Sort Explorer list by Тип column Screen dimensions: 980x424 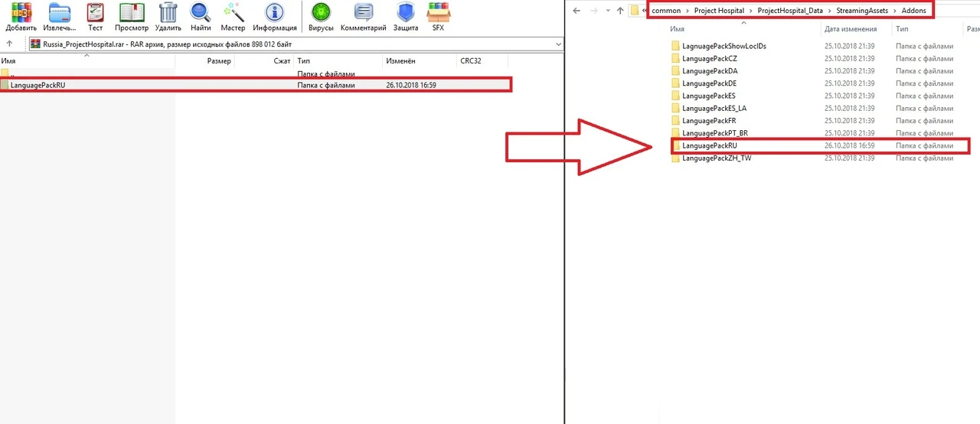pos(902,29)
